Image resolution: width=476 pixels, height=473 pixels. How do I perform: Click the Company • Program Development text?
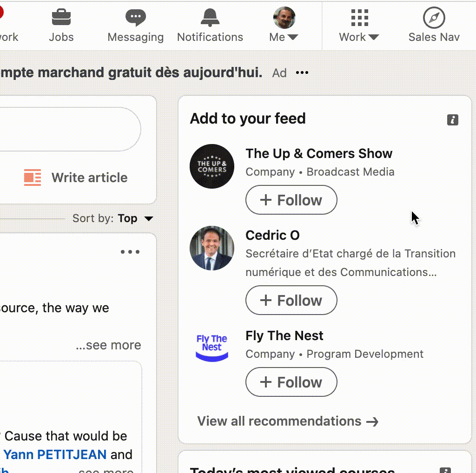(x=334, y=354)
